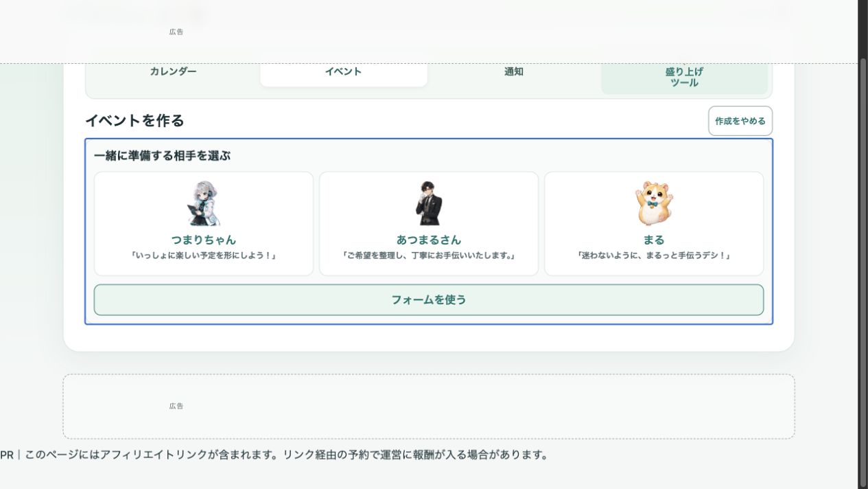Switch to the カレンダー tab
Image resolution: width=868 pixels, height=489 pixels.
pos(173,71)
